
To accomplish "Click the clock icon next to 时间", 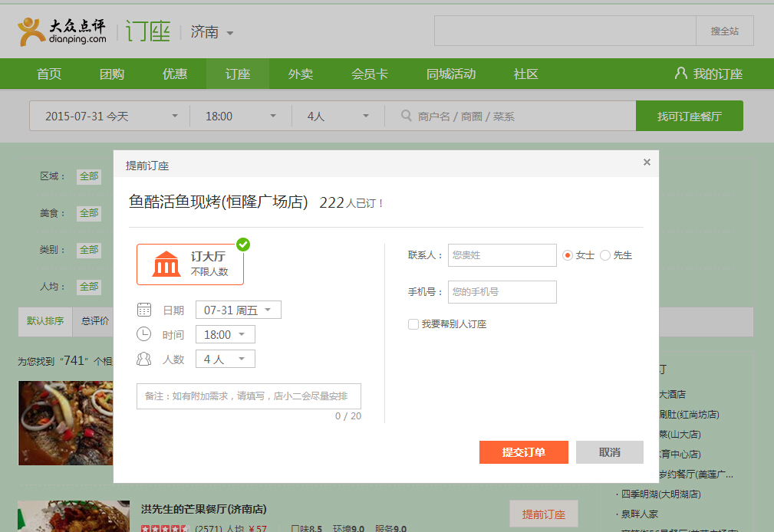I will (143, 334).
